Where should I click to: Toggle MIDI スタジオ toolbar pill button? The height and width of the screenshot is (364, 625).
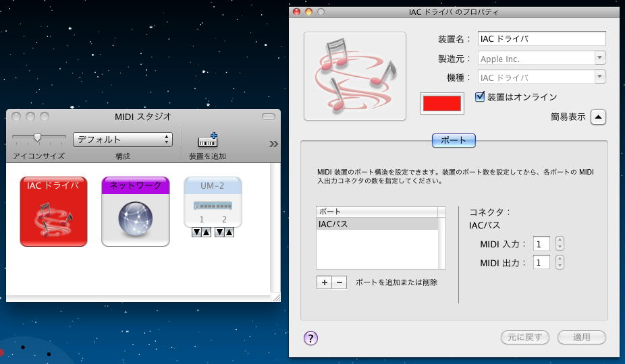point(268,117)
